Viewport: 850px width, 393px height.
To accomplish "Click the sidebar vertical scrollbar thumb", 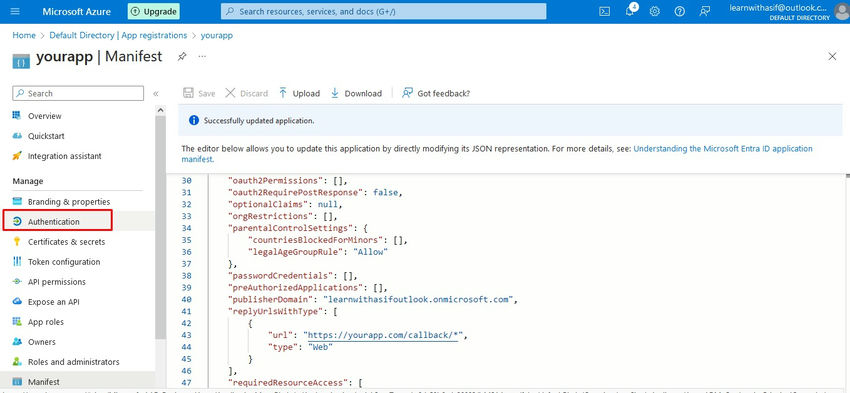I will click(x=160, y=228).
